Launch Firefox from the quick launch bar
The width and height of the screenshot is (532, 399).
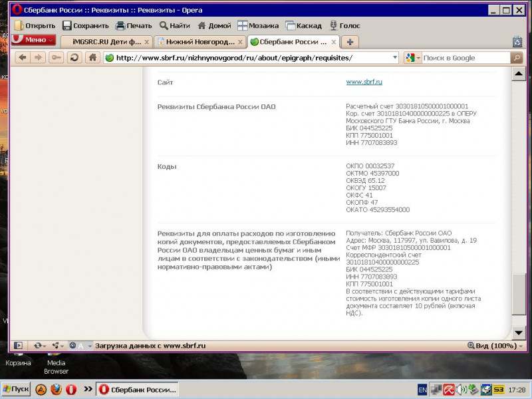56,390
